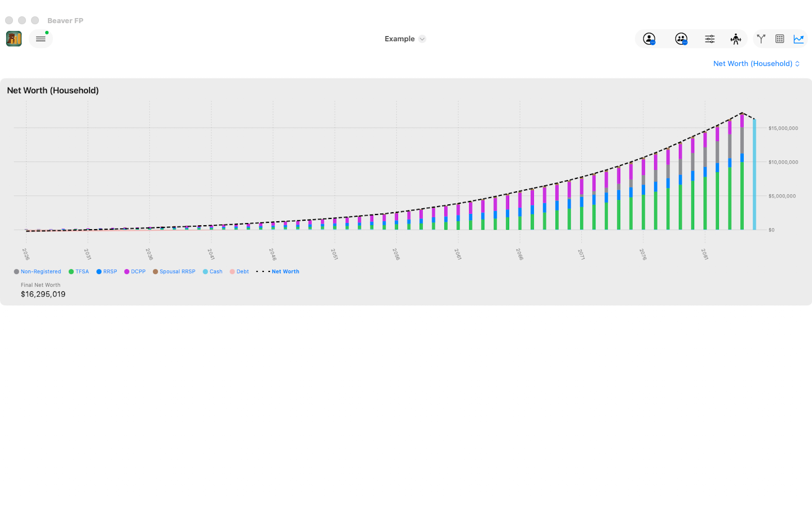Toggle the Cash legend series

[x=213, y=271]
